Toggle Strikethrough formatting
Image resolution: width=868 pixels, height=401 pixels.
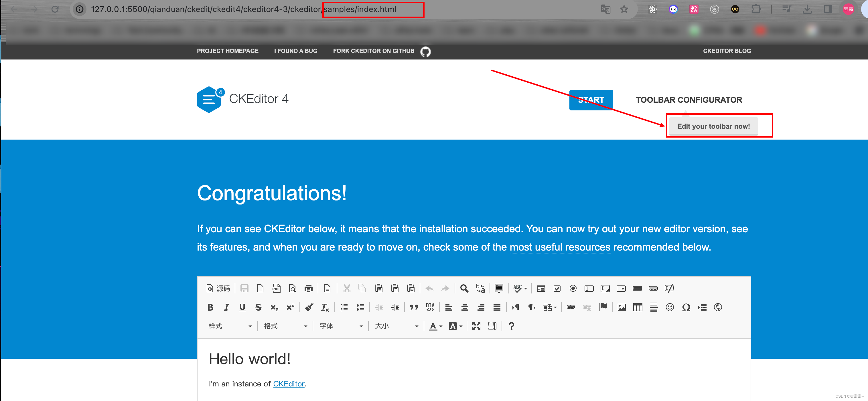pyautogui.click(x=259, y=307)
